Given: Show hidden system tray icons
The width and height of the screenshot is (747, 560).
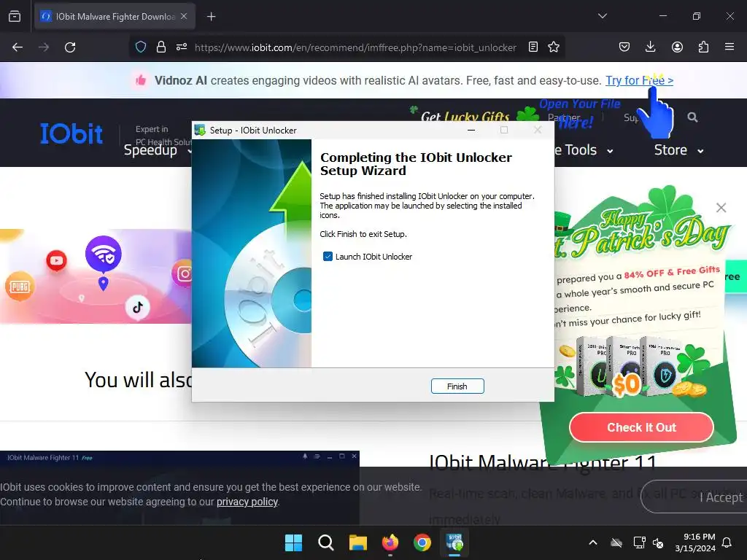Looking at the screenshot, I should pyautogui.click(x=592, y=542).
